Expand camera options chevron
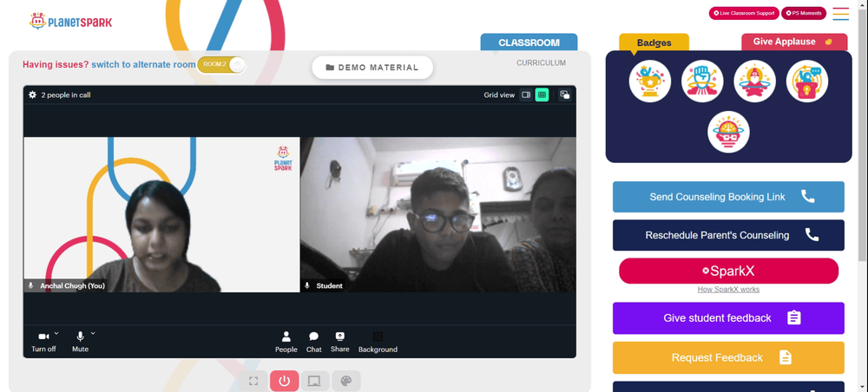The width and height of the screenshot is (868, 392). coord(56,333)
